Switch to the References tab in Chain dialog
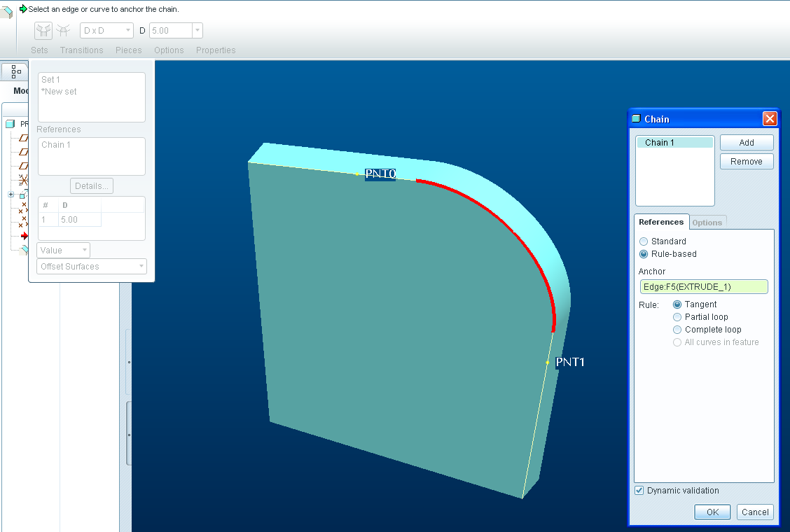 [661, 222]
